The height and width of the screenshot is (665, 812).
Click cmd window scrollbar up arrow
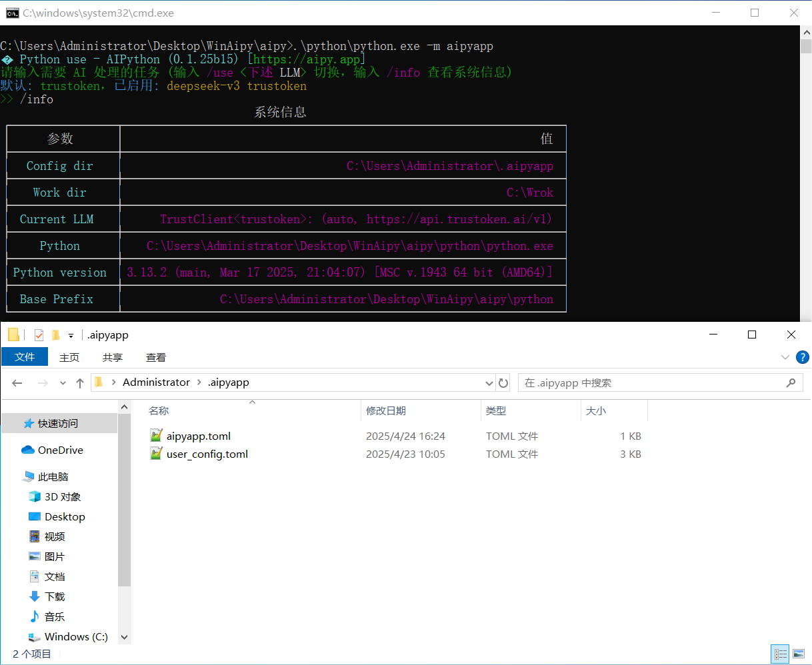coord(806,32)
